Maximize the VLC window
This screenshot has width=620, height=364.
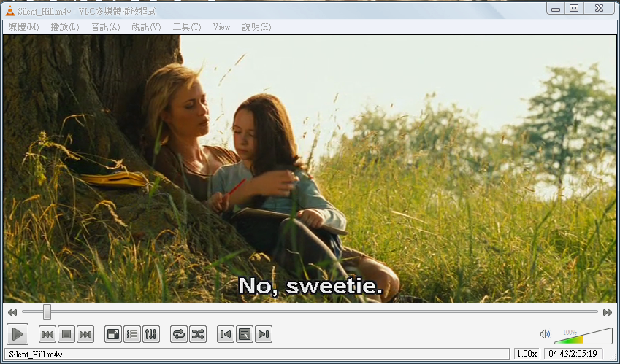[x=574, y=8]
